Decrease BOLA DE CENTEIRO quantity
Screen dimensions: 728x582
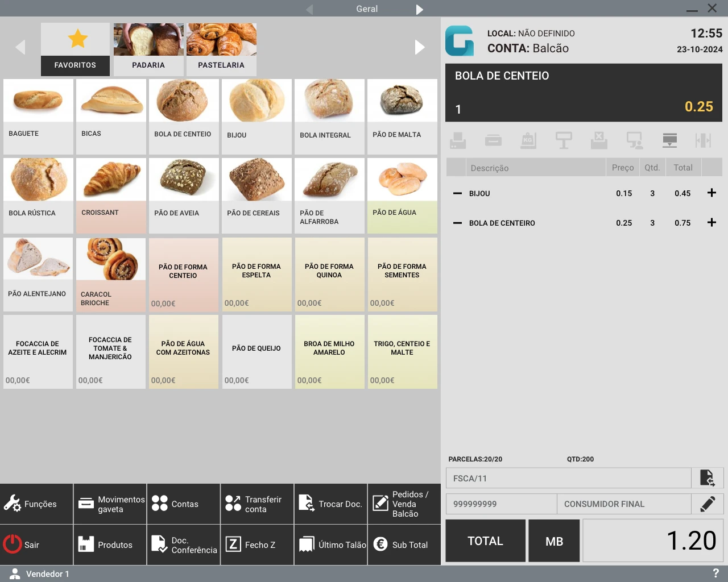coord(457,223)
